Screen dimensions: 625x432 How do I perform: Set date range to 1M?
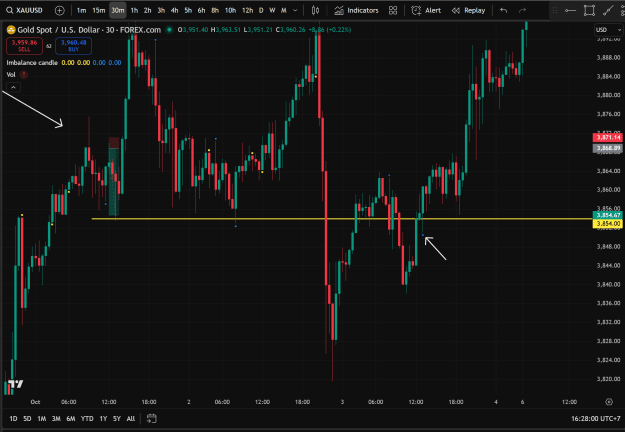pyautogui.click(x=41, y=418)
